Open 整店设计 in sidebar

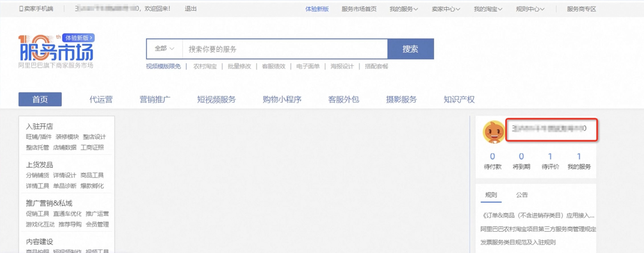94,137
